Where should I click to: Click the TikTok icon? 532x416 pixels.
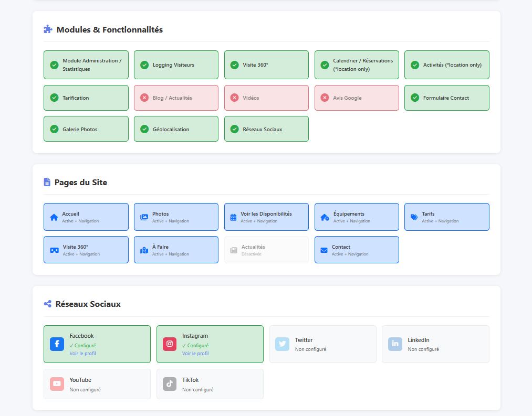(x=169, y=384)
